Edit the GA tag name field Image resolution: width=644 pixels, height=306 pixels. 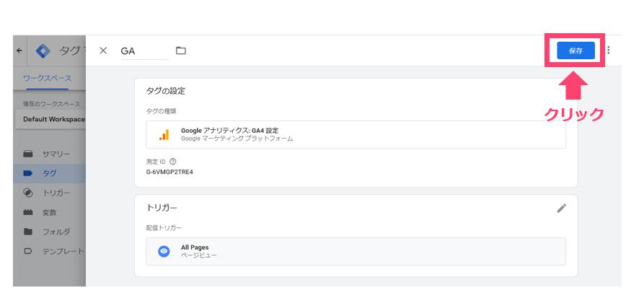point(144,51)
